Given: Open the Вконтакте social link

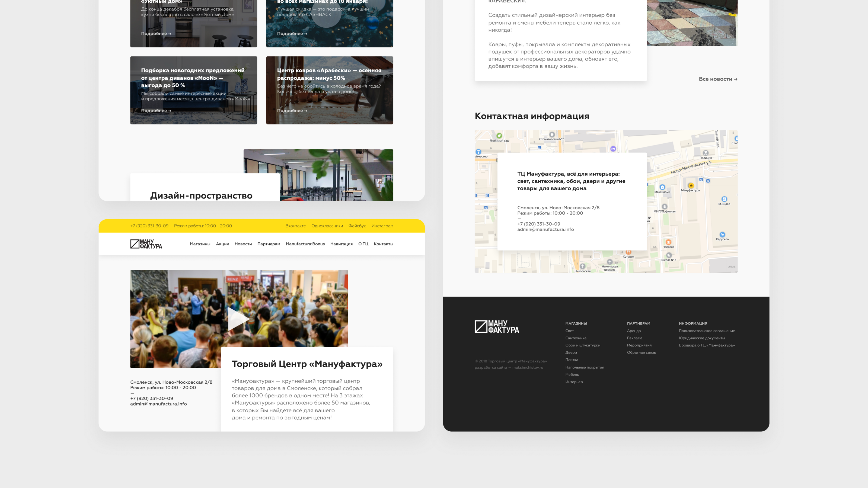Looking at the screenshot, I should click(x=295, y=226).
